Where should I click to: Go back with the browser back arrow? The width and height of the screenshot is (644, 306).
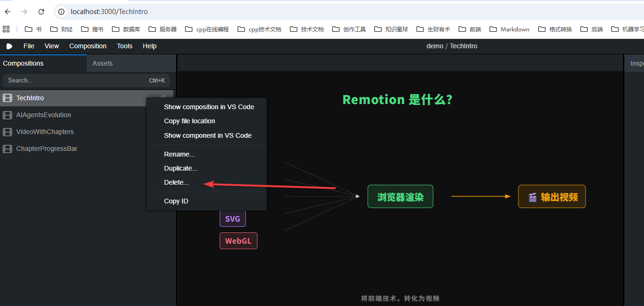pyautogui.click(x=7, y=12)
